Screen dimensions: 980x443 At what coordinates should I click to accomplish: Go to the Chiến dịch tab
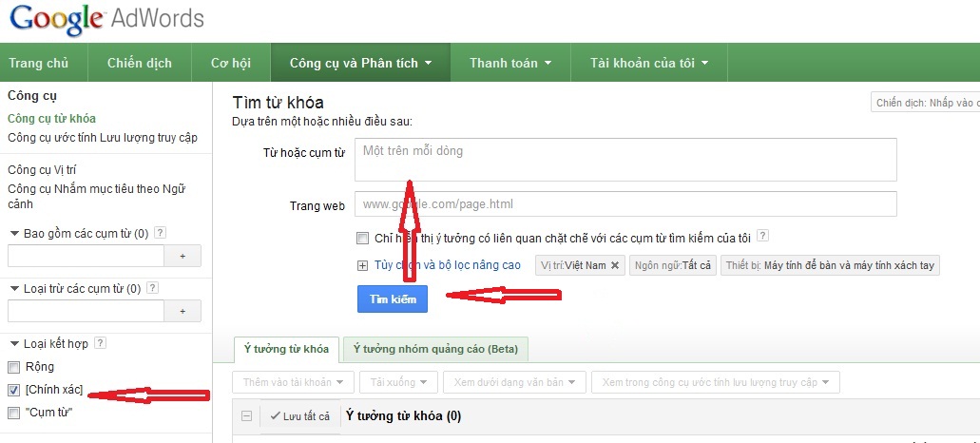(140, 63)
